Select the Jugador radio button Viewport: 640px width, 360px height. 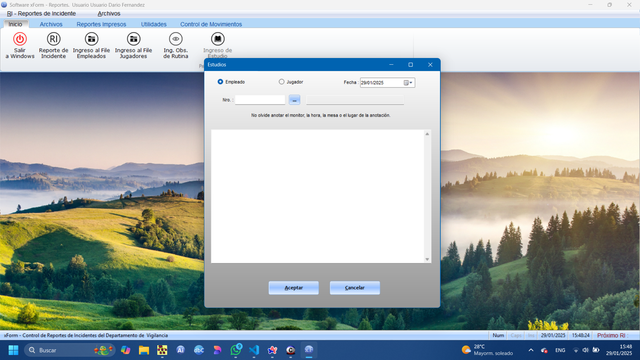click(x=281, y=82)
